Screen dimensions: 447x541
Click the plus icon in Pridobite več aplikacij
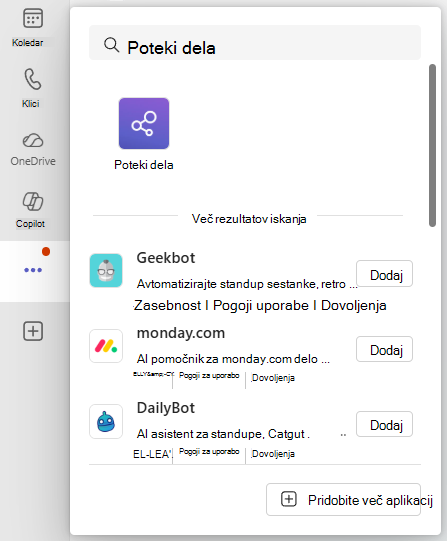[289, 499]
